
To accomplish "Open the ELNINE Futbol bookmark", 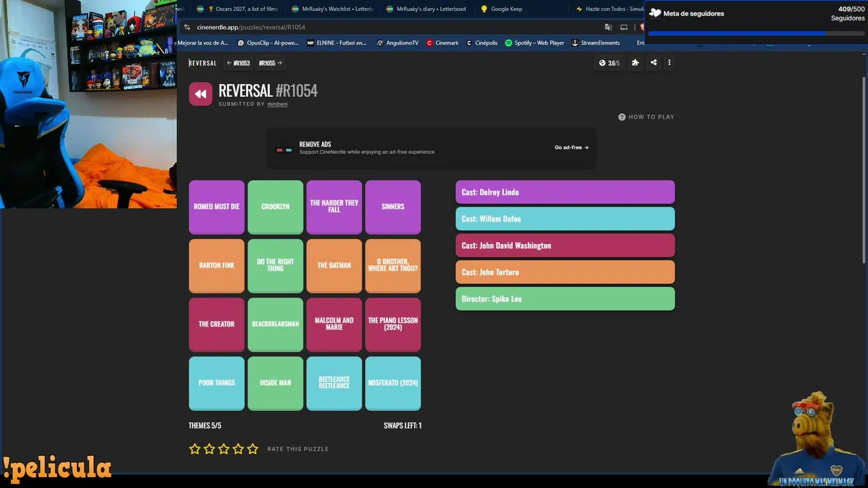I will click(x=336, y=43).
